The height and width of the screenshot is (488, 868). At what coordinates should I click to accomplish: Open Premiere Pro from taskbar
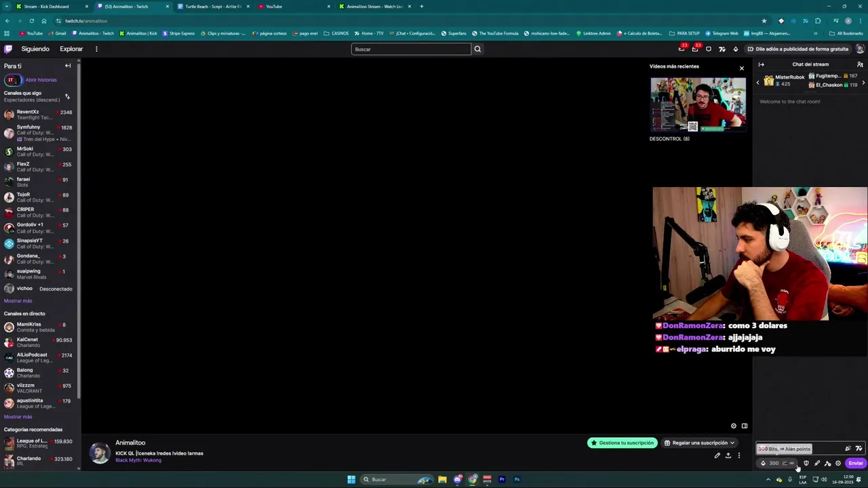click(502, 479)
